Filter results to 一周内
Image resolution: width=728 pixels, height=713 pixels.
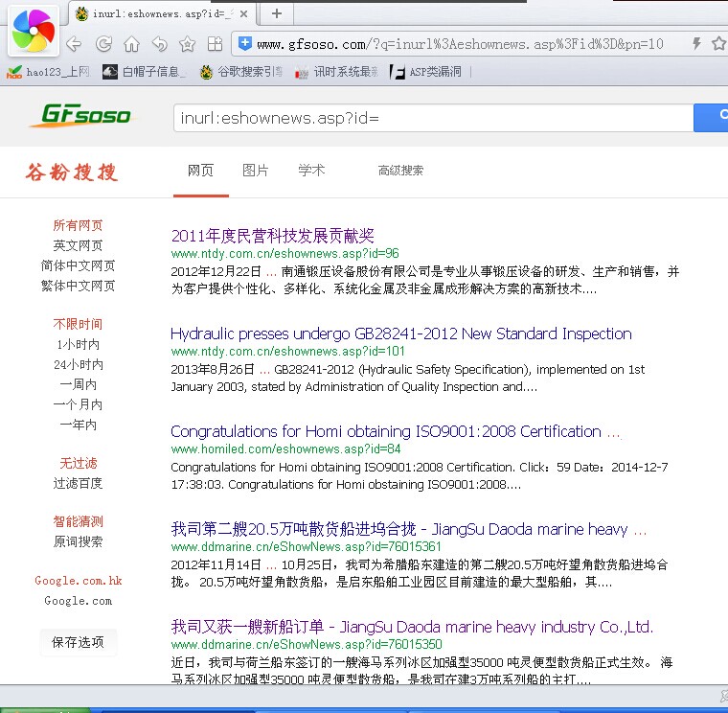78,384
